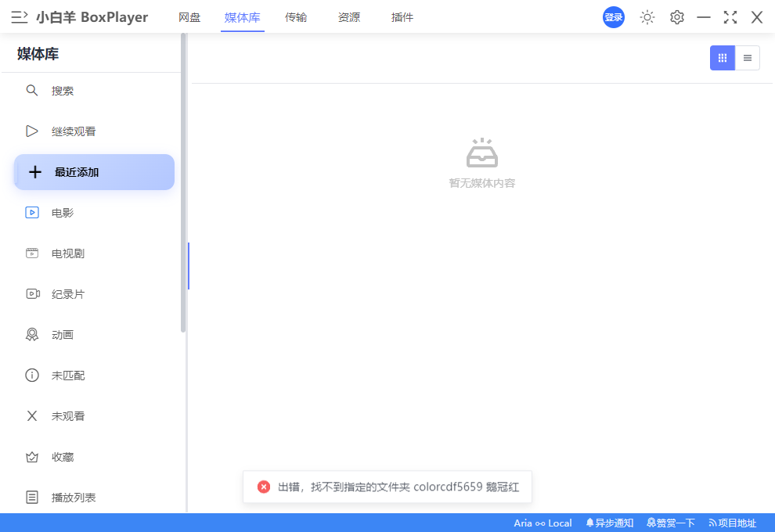Toggle light/dark theme with sun icon
This screenshot has height=532, width=775.
(x=647, y=16)
